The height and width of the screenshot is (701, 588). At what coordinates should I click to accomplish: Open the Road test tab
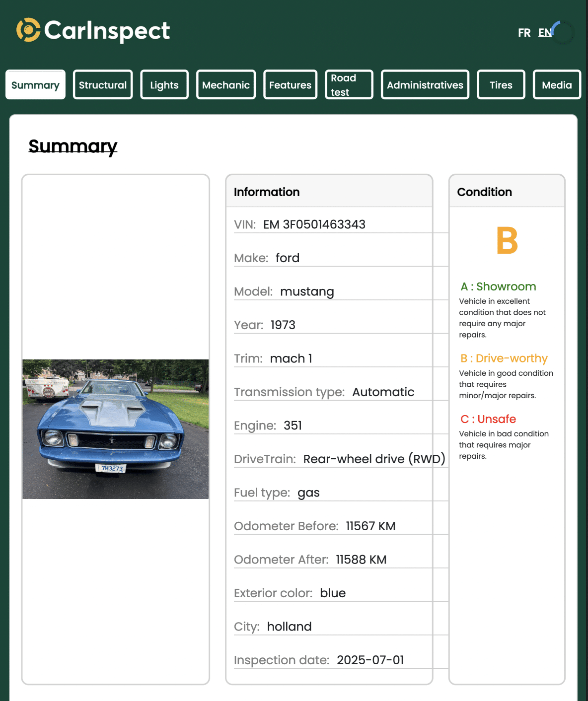349,85
